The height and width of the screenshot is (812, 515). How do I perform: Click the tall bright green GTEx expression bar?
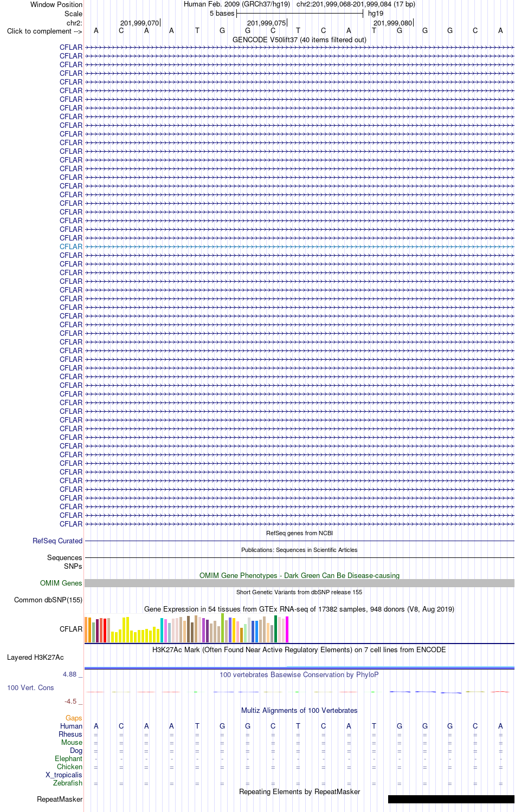tap(222, 628)
